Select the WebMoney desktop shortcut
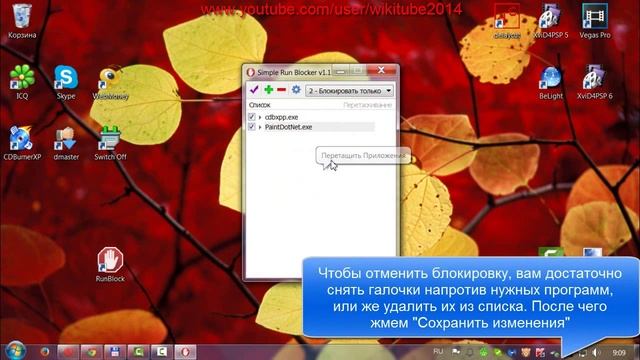The image size is (640, 360). coord(110,83)
